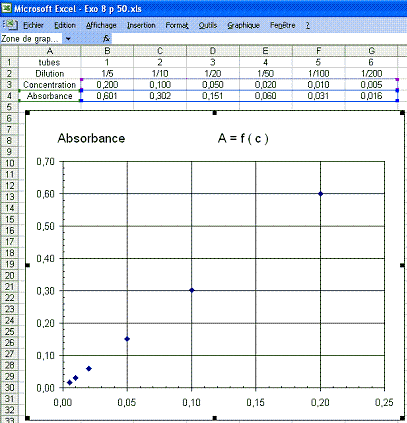Open the Fichier menu
The width and height of the screenshot is (407, 423).
[33, 25]
